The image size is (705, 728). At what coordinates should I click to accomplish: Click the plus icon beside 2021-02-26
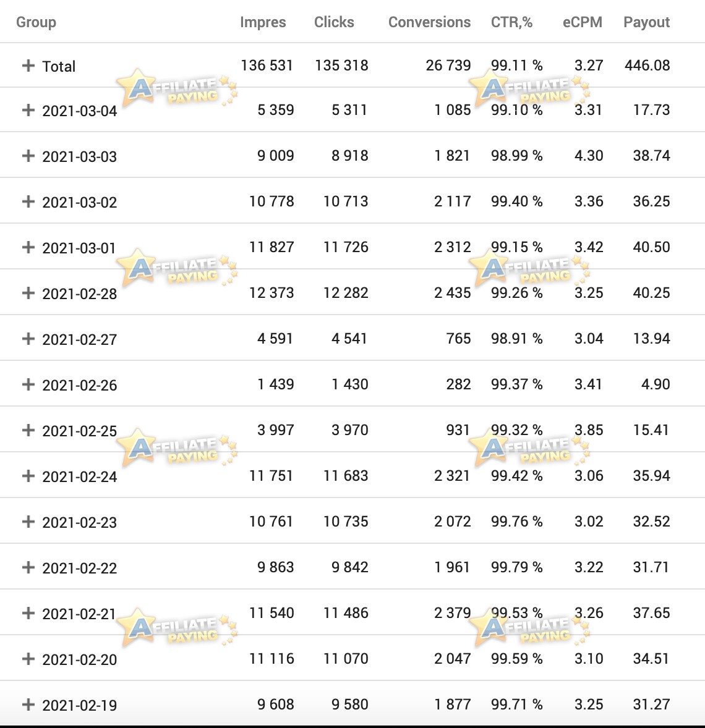pos(28,384)
